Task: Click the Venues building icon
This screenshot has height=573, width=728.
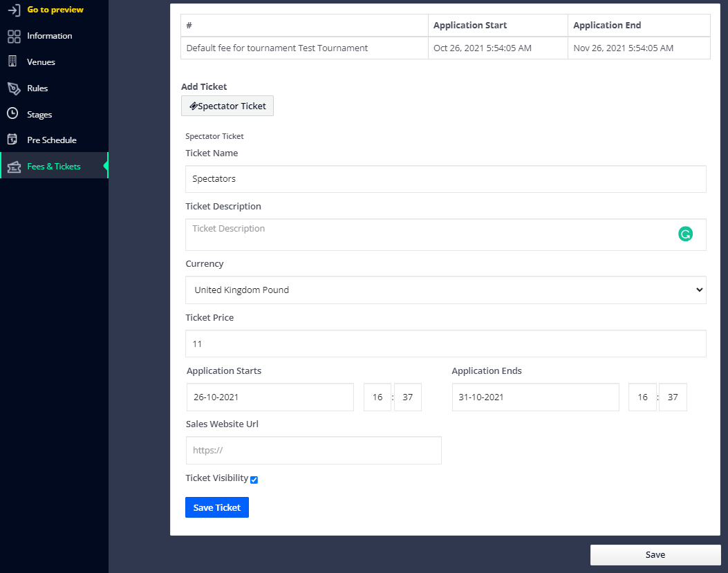Action: pos(13,62)
